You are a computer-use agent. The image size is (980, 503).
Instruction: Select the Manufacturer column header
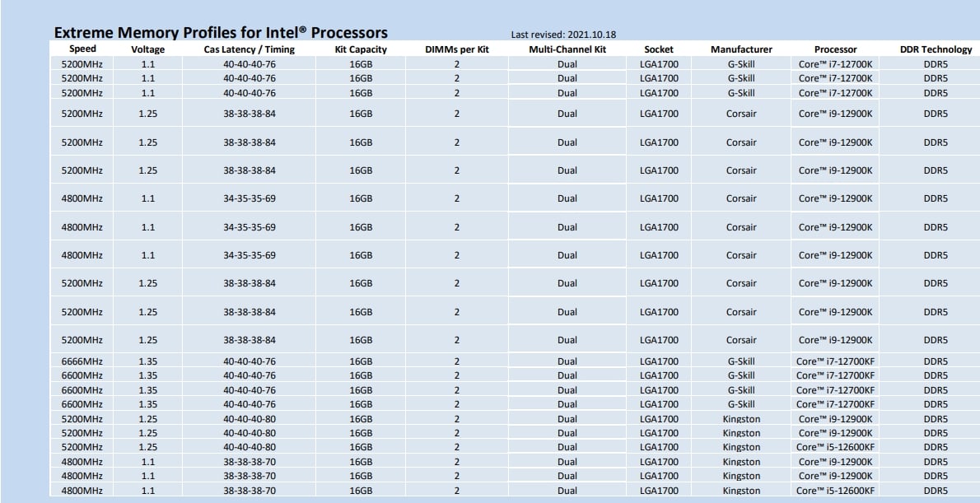[741, 49]
